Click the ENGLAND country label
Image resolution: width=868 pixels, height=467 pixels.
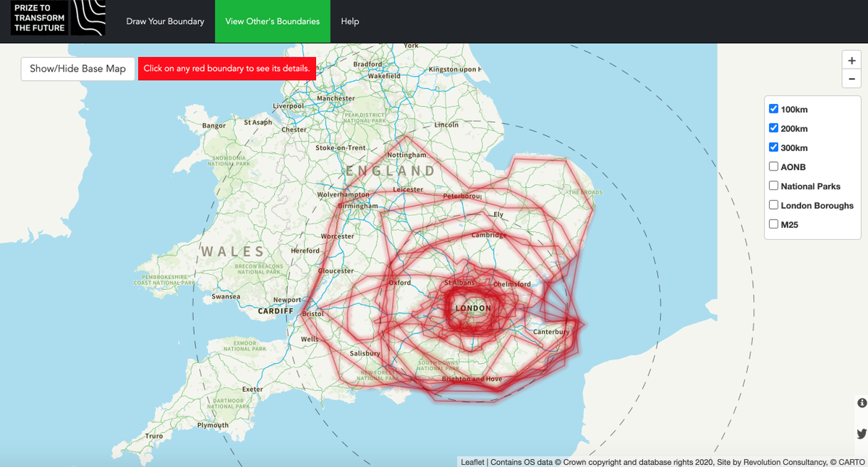pos(391,171)
